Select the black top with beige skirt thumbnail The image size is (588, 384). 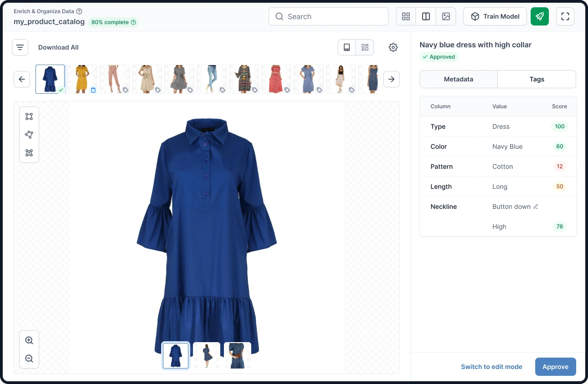pyautogui.click(x=341, y=79)
